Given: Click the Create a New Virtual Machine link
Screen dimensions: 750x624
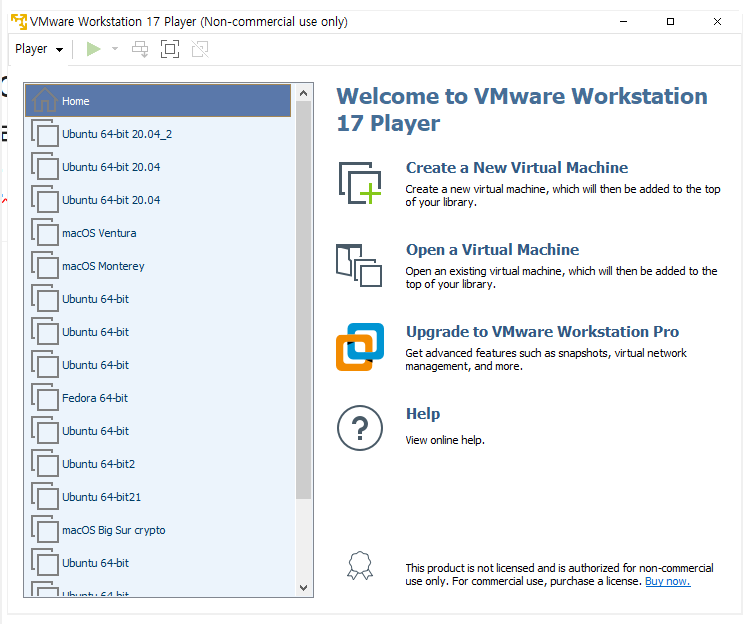Looking at the screenshot, I should [x=517, y=168].
